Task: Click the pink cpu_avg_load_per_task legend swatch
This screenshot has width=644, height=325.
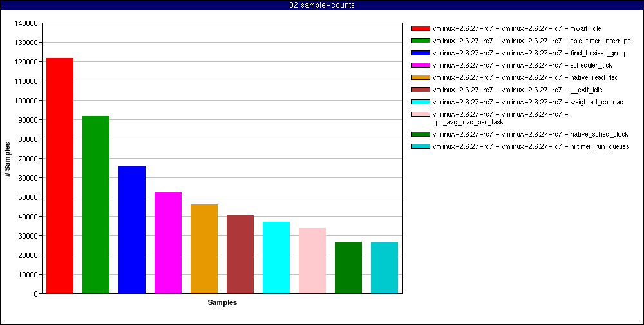Action: point(420,114)
